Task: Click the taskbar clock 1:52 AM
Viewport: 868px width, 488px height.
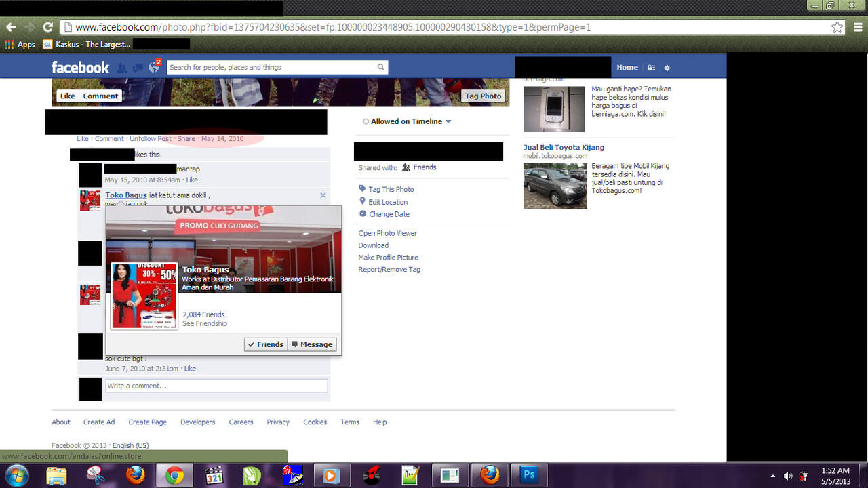Action: [x=835, y=470]
